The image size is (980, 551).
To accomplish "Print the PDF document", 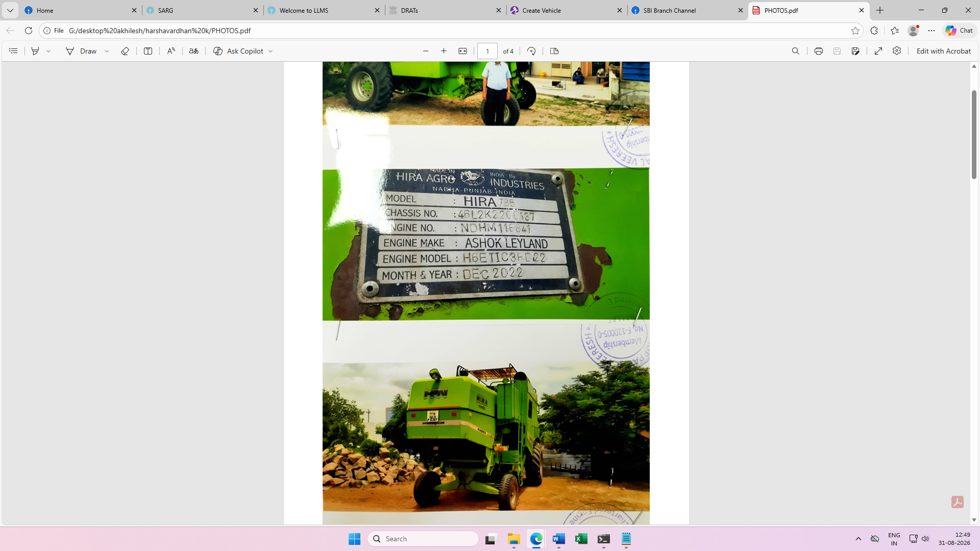I will pyautogui.click(x=819, y=51).
